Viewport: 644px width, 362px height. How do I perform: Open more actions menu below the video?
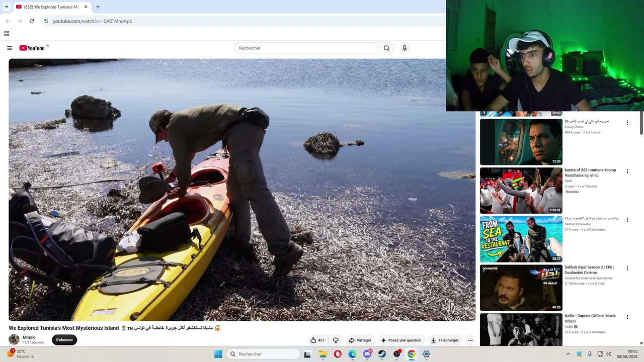[470, 340]
